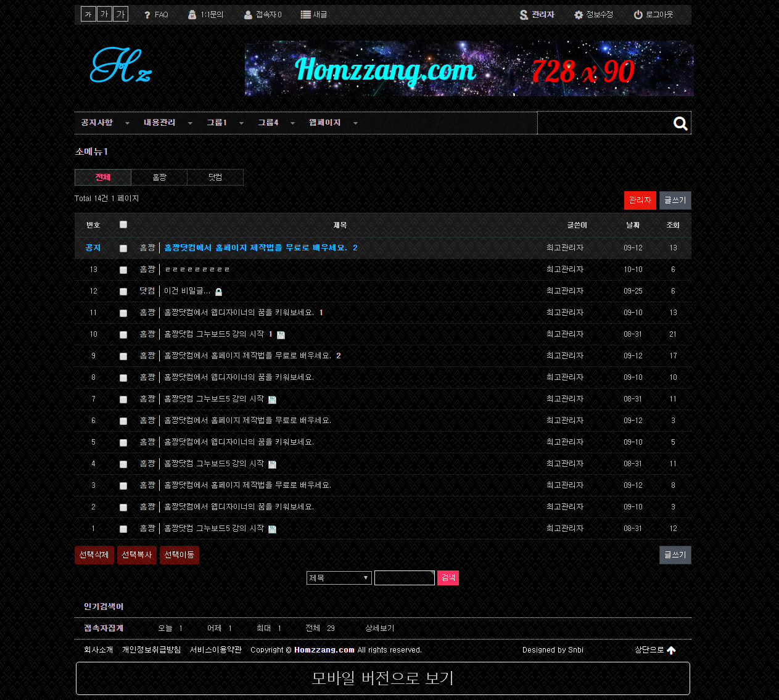Expand the 내용관리 menu dropdown
This screenshot has height=700, width=779.
[190, 123]
